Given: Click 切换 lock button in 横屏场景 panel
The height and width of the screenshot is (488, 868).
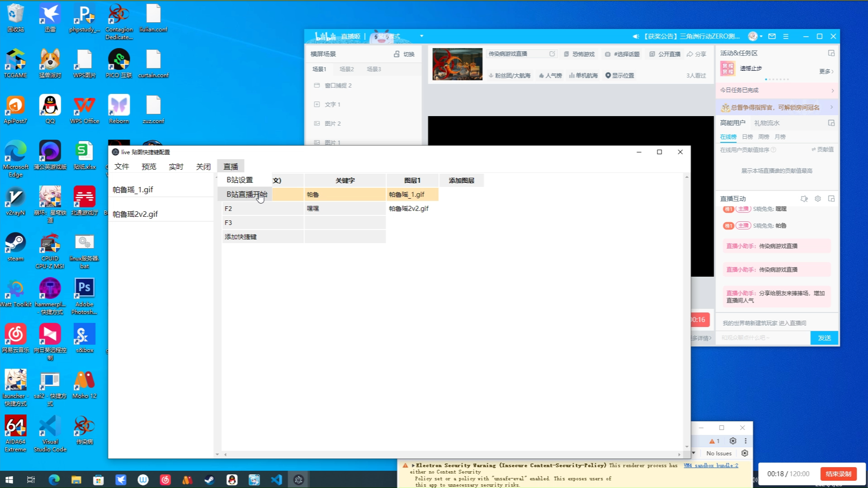Looking at the screenshot, I should (404, 54).
